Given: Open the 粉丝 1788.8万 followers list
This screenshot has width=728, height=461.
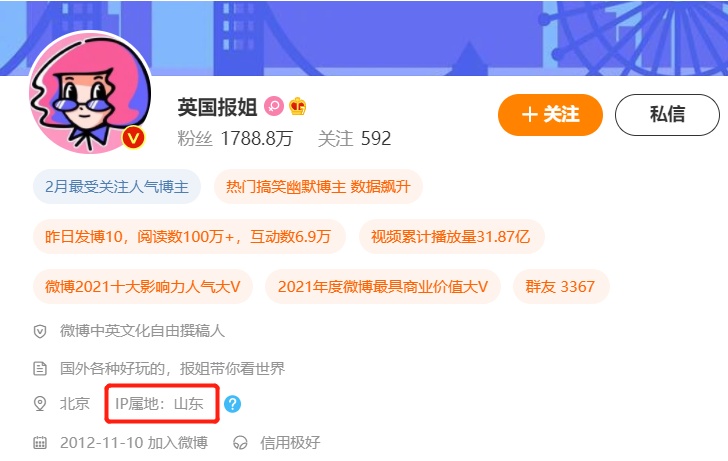Looking at the screenshot, I should pyautogui.click(x=235, y=138).
